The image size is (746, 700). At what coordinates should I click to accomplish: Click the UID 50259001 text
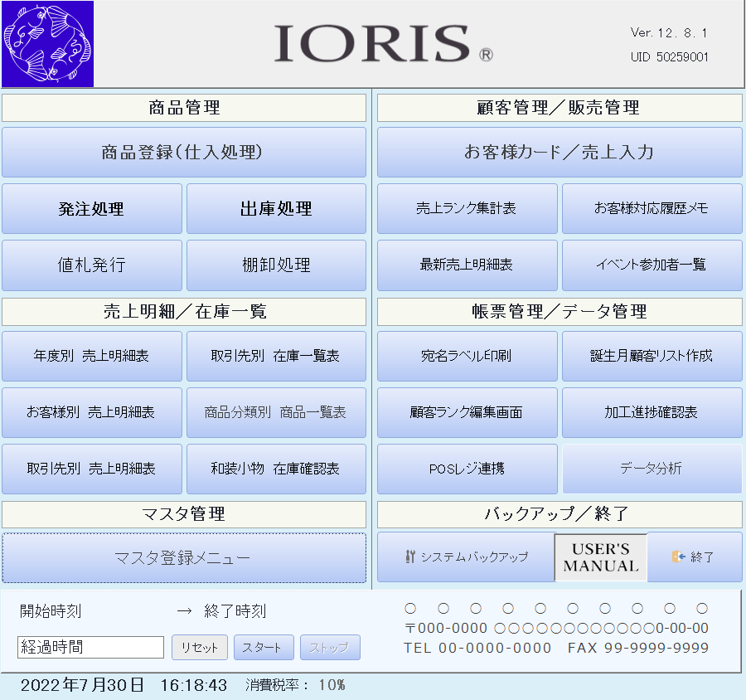pyautogui.click(x=670, y=57)
